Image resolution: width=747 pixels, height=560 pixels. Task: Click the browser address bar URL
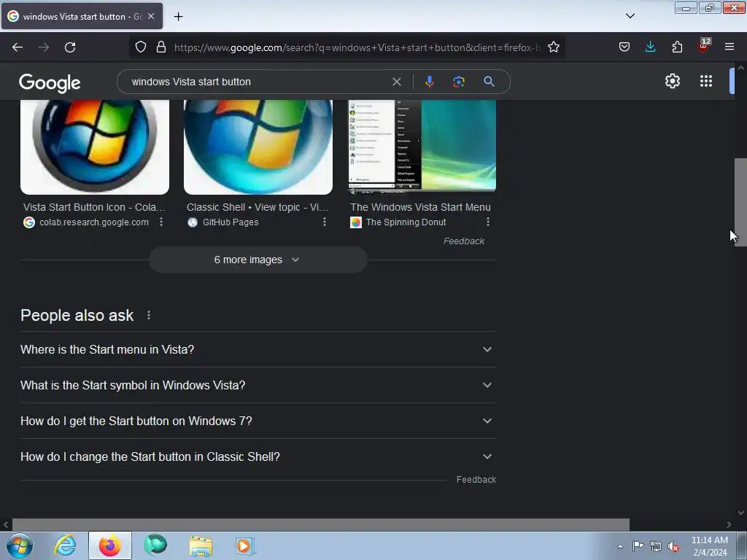pos(357,47)
